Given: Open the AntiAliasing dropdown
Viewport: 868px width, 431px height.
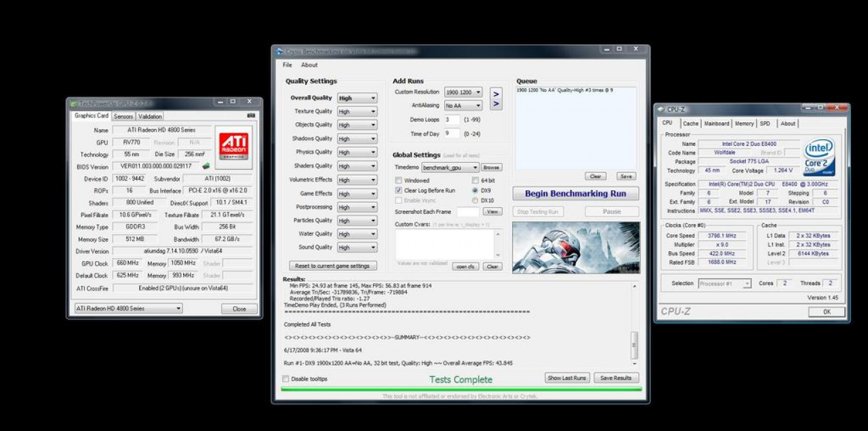Looking at the screenshot, I should point(463,105).
